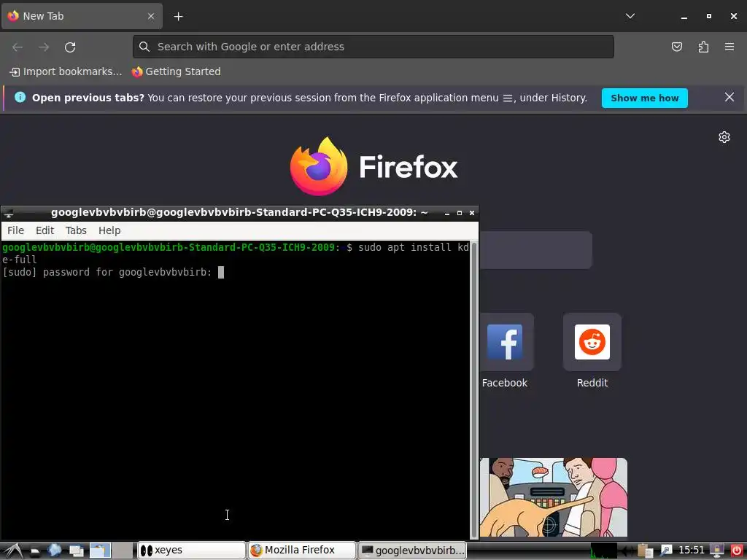
Task: Click the info icon in the notification bar
Action: click(20, 97)
